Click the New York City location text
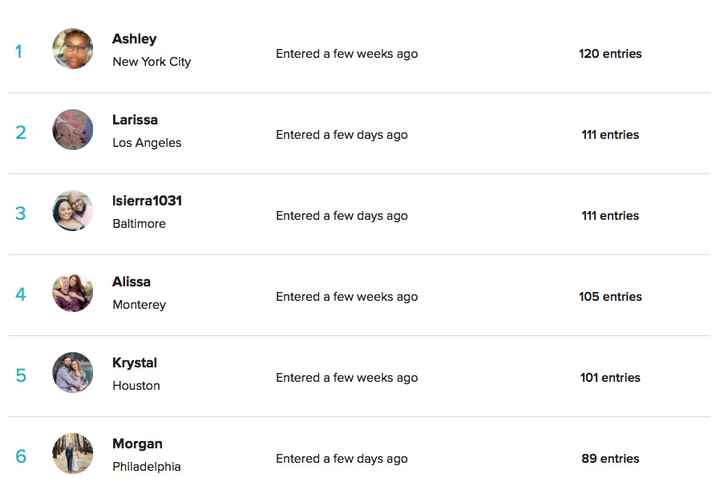This screenshot has height=490, width=720. point(151,62)
